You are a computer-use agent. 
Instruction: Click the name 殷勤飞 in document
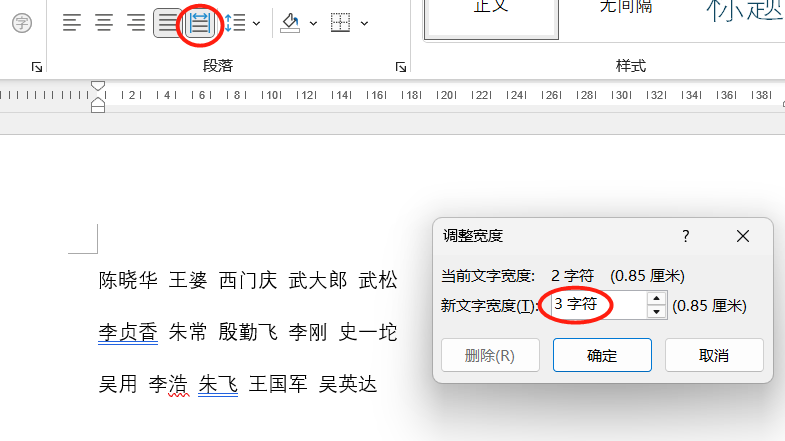[x=248, y=332]
